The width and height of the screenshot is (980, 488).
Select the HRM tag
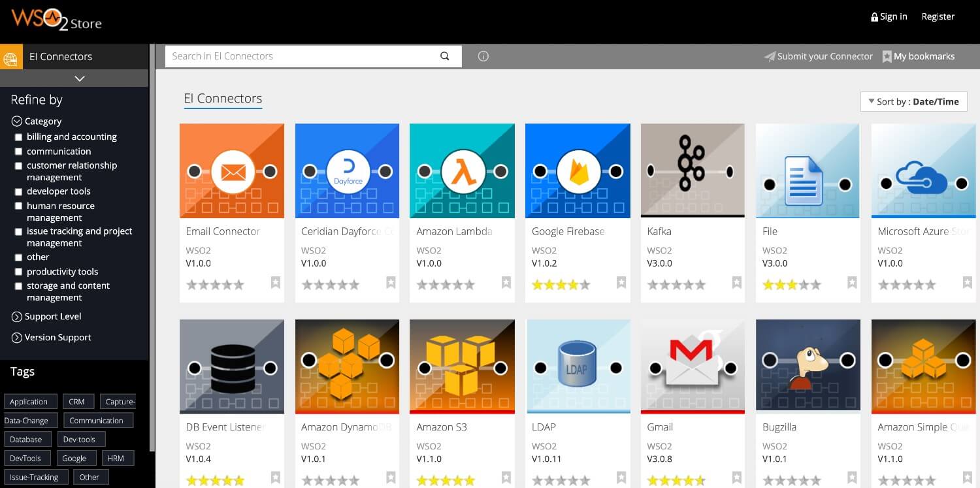[x=118, y=459]
